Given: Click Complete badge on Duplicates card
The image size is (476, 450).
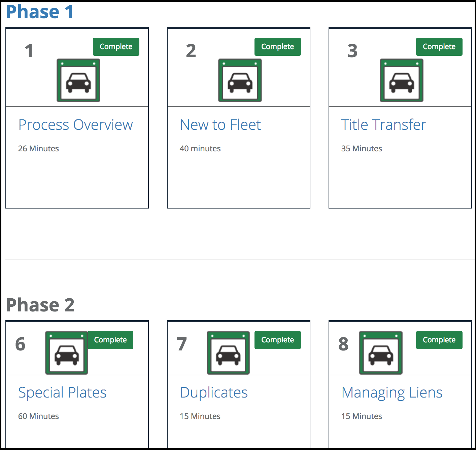Looking at the screenshot, I should tap(278, 340).
